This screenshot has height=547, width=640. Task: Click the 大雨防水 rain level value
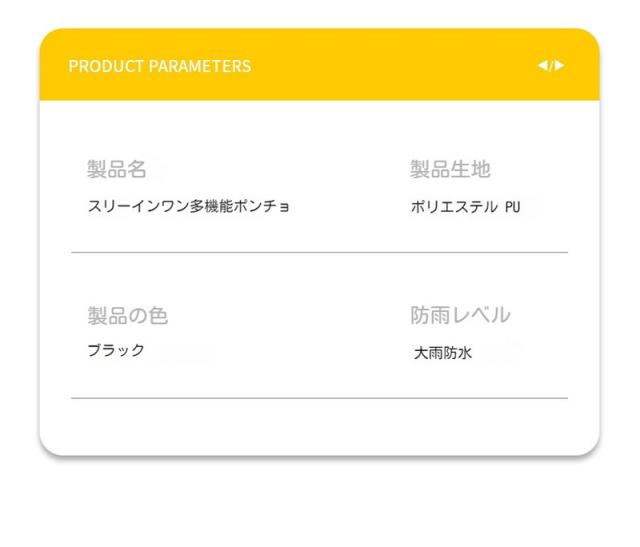coord(442,353)
